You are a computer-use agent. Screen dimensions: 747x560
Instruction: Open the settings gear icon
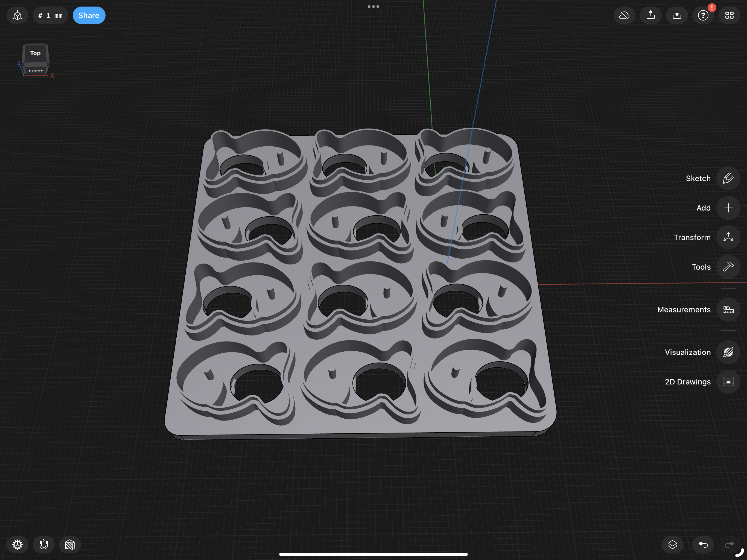(17, 544)
